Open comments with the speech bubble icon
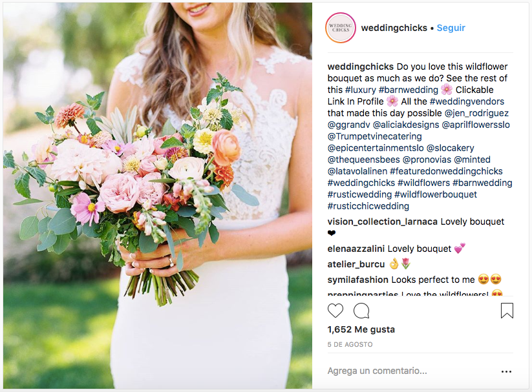 361,310
